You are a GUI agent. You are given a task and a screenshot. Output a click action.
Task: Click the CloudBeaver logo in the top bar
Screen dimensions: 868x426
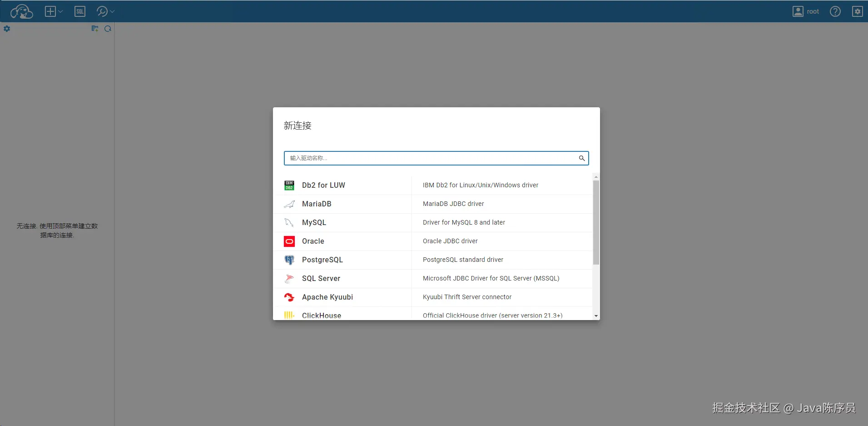pos(21,11)
